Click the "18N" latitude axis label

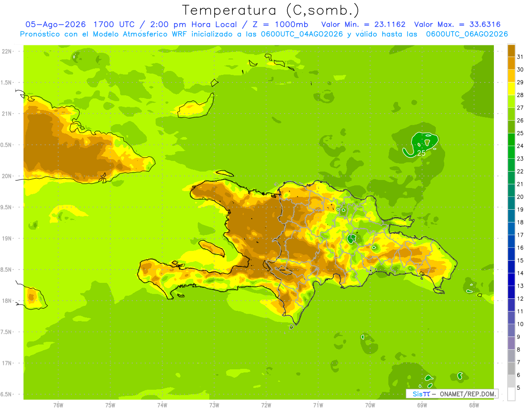tap(7, 301)
